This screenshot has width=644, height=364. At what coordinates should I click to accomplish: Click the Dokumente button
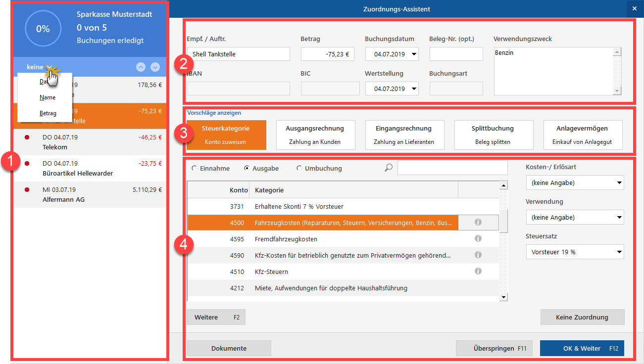tap(229, 348)
